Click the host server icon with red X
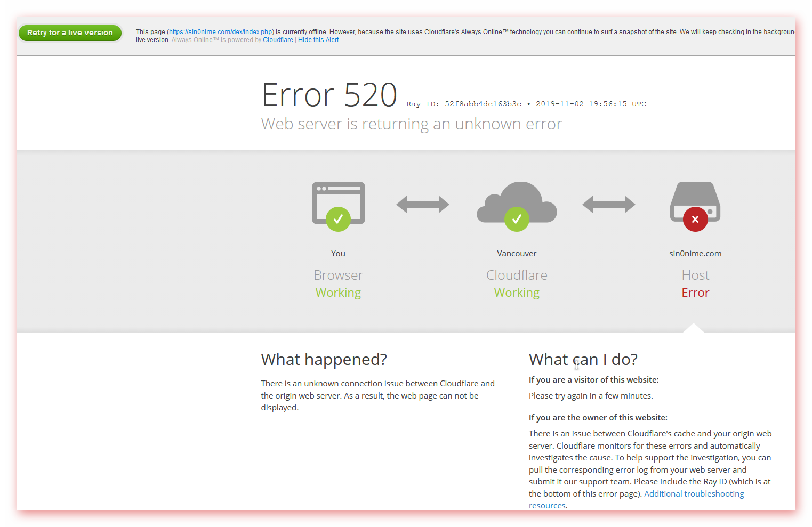 pyautogui.click(x=695, y=206)
